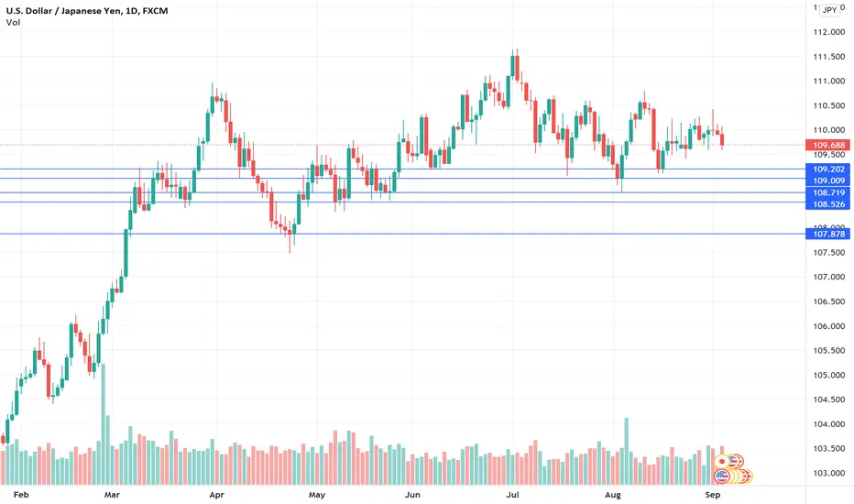Select the 107.878 blue price label
The image size is (854, 504).
827,234
